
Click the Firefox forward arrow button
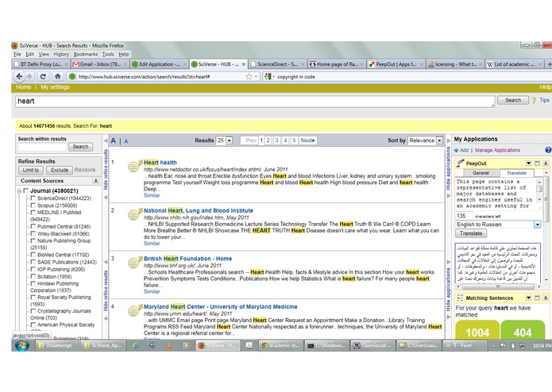coord(29,76)
